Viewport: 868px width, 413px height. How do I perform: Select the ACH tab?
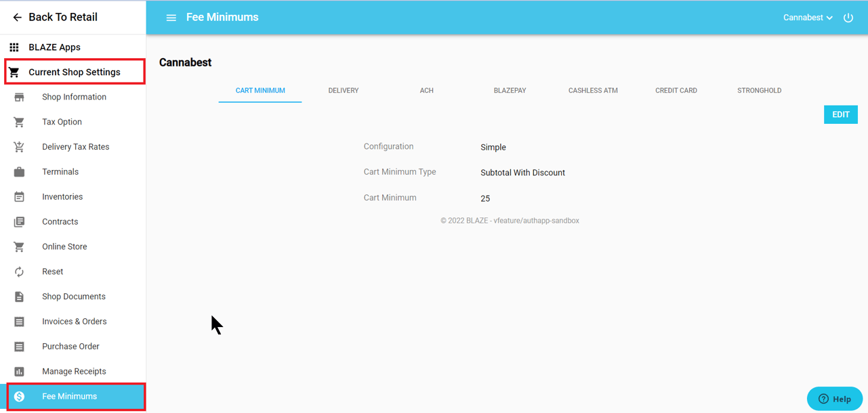[426, 91]
